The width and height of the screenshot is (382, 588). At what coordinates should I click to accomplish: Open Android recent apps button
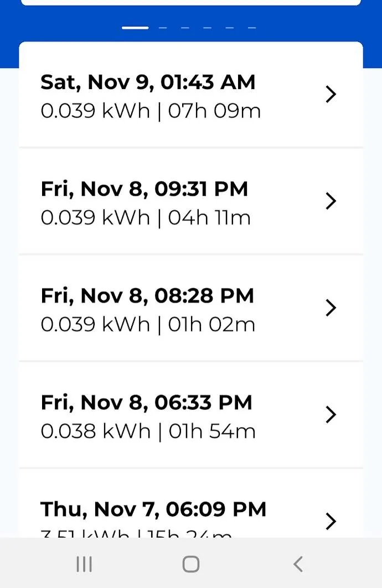(x=84, y=564)
